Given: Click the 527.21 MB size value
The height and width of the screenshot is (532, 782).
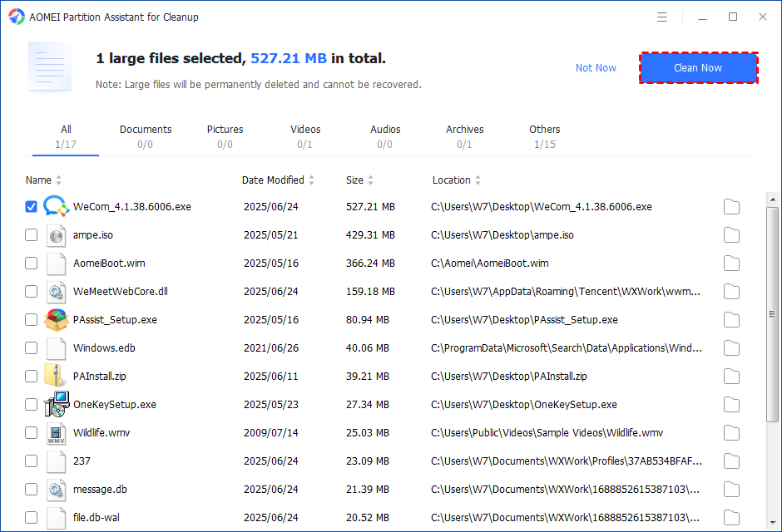Looking at the screenshot, I should click(370, 207).
